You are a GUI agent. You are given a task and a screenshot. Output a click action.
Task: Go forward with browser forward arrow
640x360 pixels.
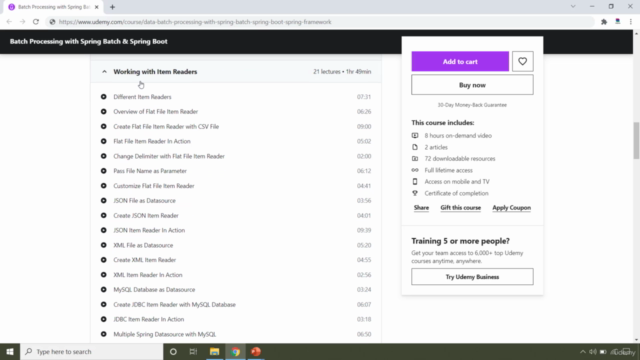[22, 22]
